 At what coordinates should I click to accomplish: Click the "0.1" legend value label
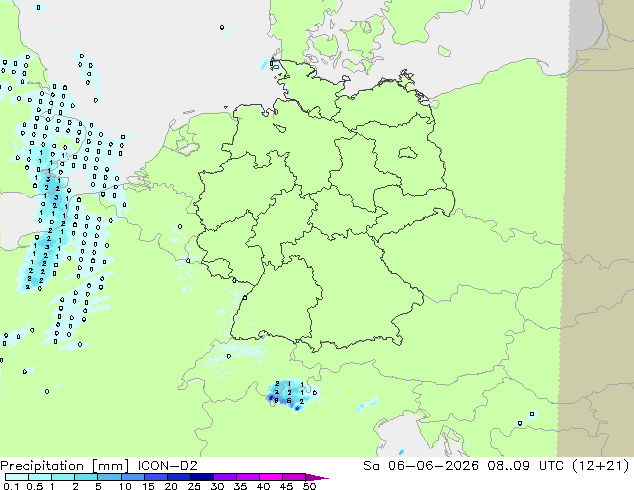pos(11,486)
